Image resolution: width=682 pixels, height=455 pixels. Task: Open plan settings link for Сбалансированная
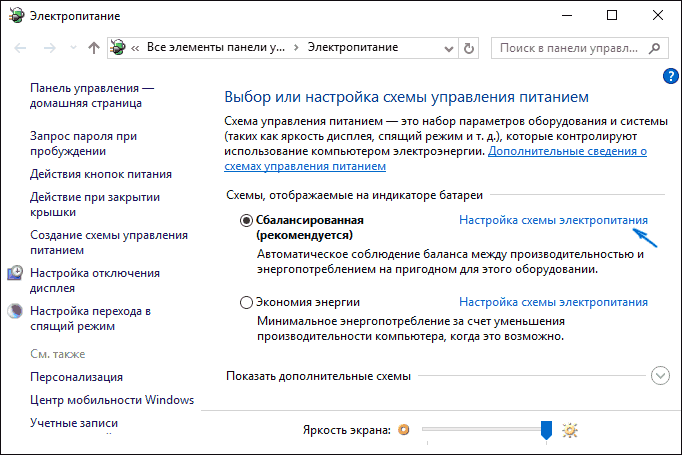[x=553, y=220]
